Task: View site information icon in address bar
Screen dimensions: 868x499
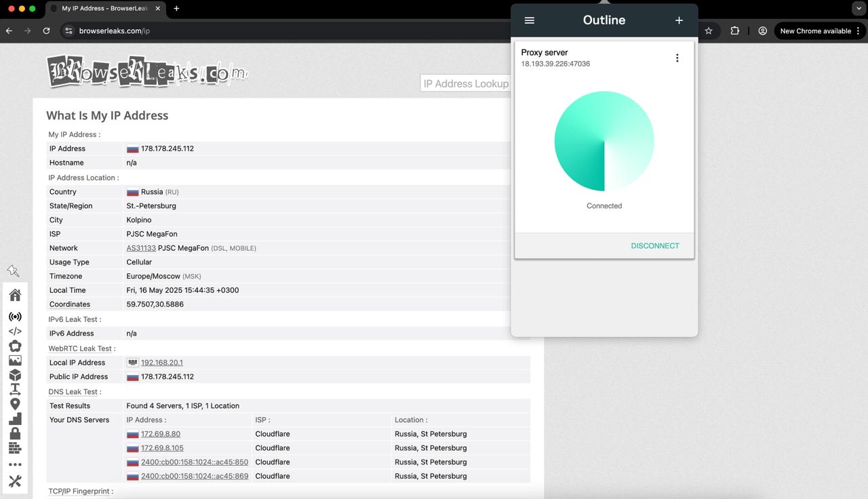Action: click(x=68, y=31)
